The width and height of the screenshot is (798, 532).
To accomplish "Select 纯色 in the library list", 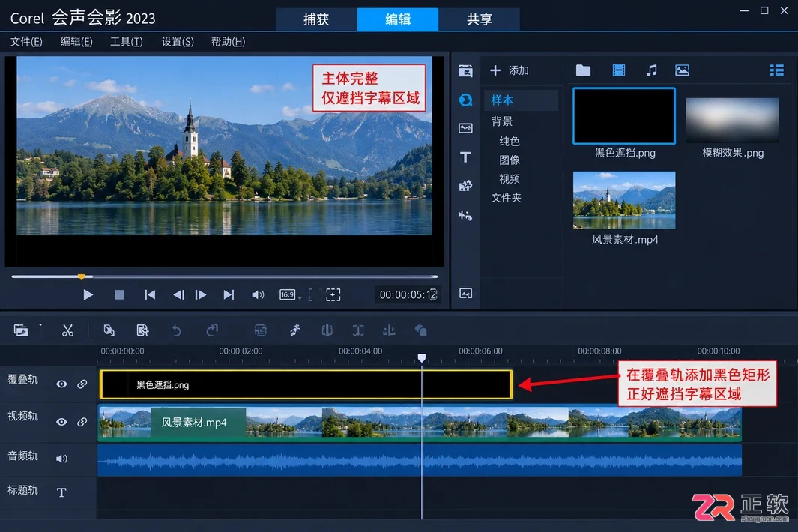I will click(x=510, y=141).
